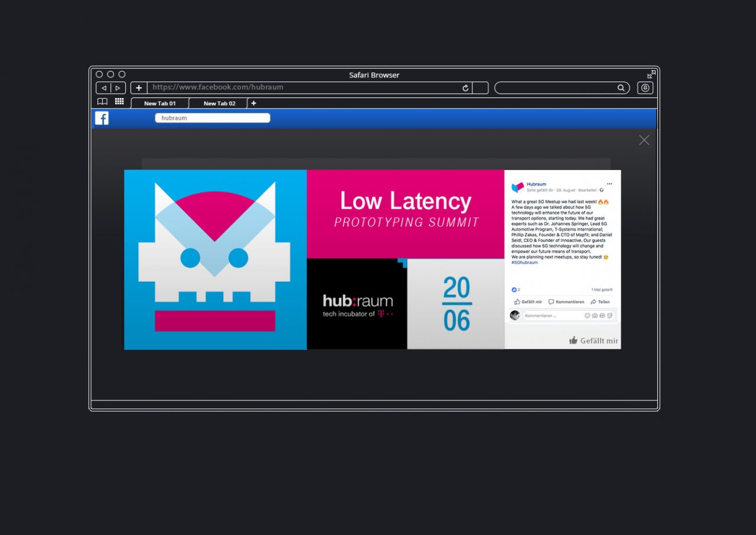
Task: Like the post via Gefällt mir button
Action: [528, 302]
